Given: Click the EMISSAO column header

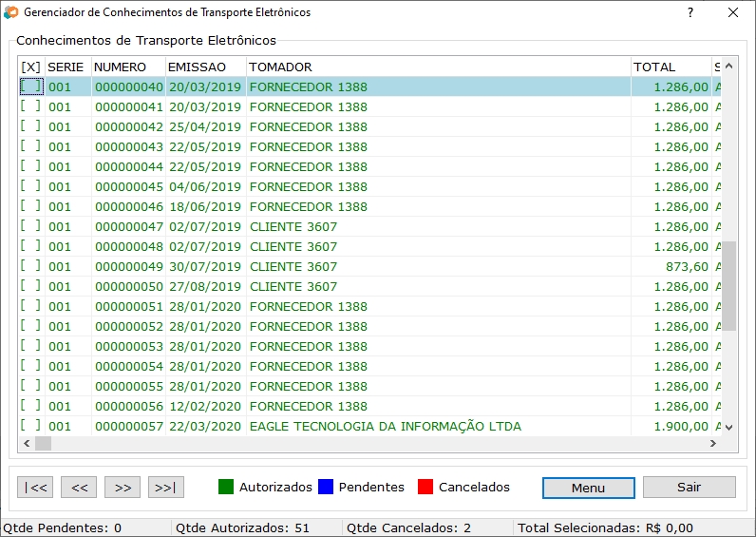Looking at the screenshot, I should 206,67.
